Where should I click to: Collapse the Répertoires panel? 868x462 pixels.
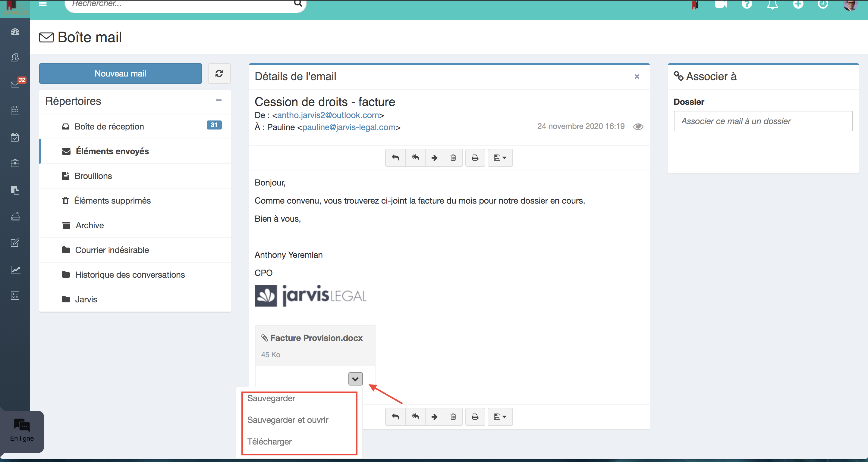click(x=218, y=100)
